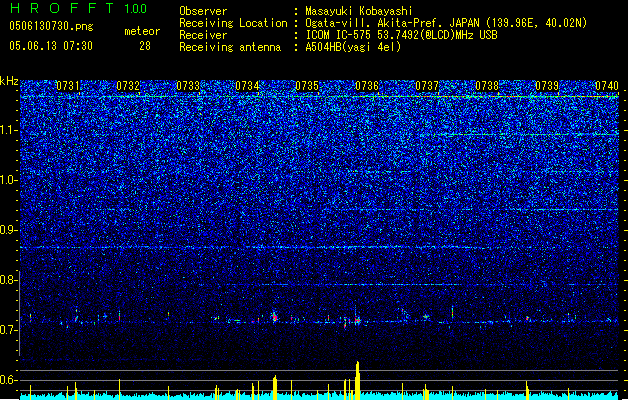Click the 'Receiving antenna' label

tap(230, 47)
